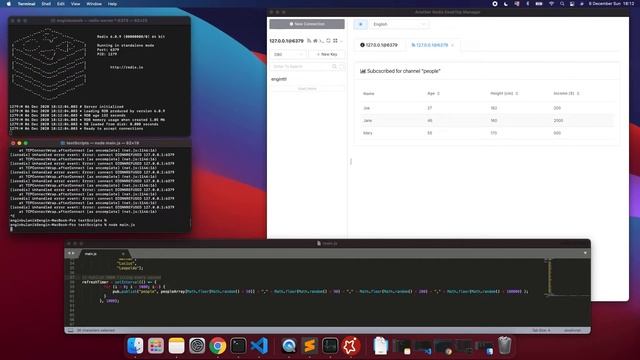Open the Help menu in menu bar
This screenshot has width=640, height=360.
tap(112, 4)
